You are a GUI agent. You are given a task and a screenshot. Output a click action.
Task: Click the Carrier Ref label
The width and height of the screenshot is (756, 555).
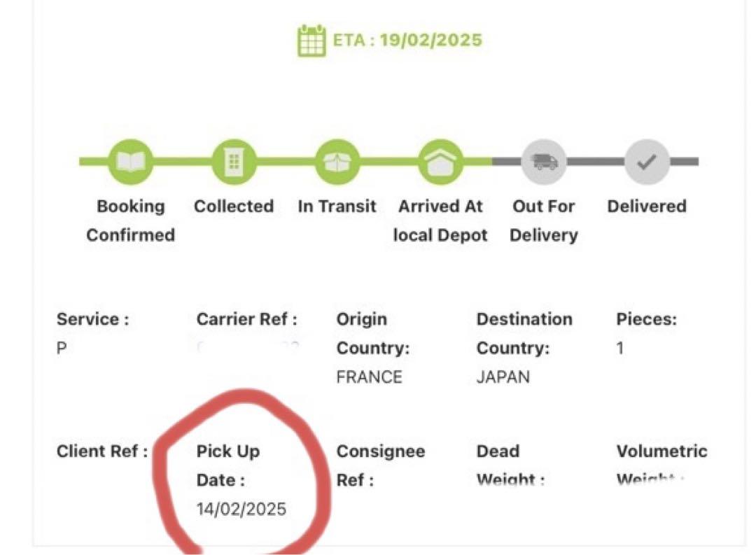click(247, 319)
